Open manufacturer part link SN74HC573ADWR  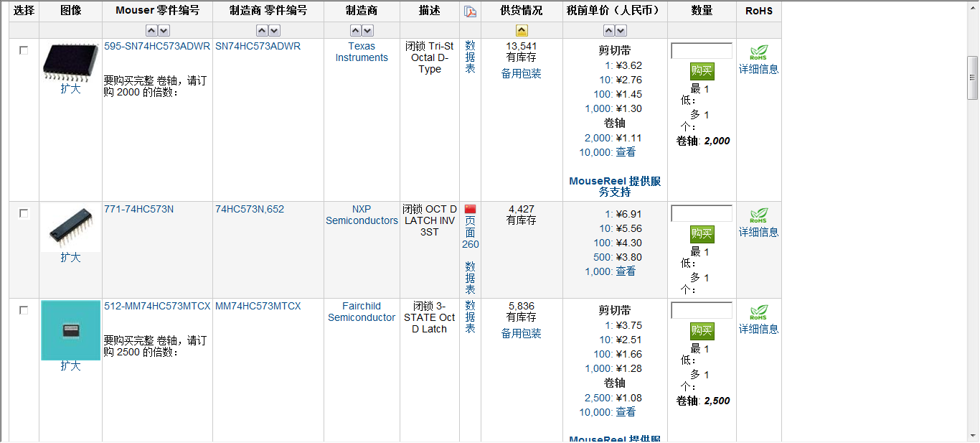point(258,46)
